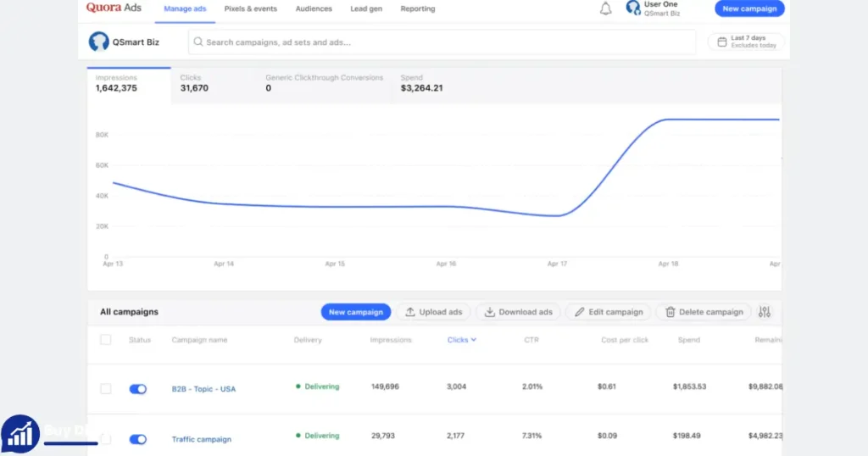
Task: Open the B2B - Topic - USA campaign link
Action: pyautogui.click(x=203, y=389)
